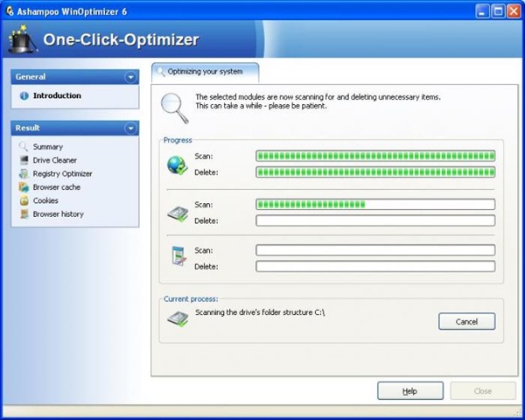525x420 pixels.
Task: Click the Browser history icon in sidebar
Action: tap(24, 213)
